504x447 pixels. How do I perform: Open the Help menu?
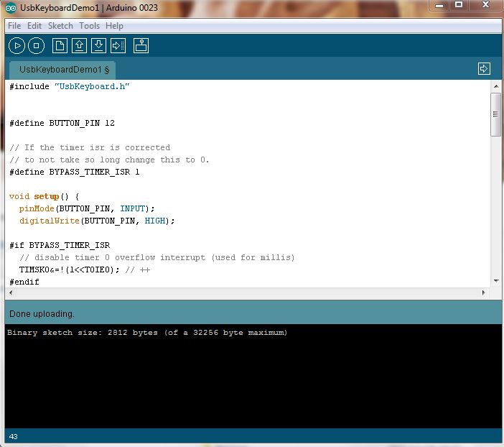point(114,26)
